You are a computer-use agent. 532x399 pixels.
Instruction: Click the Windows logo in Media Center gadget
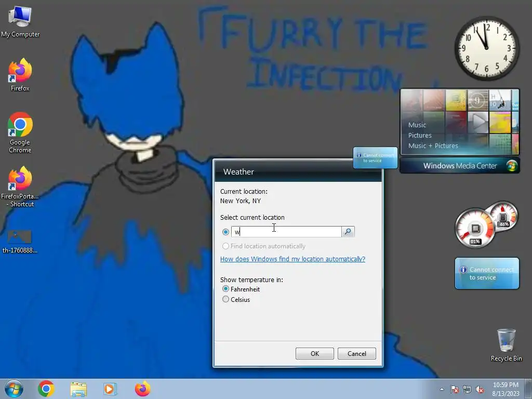point(511,166)
